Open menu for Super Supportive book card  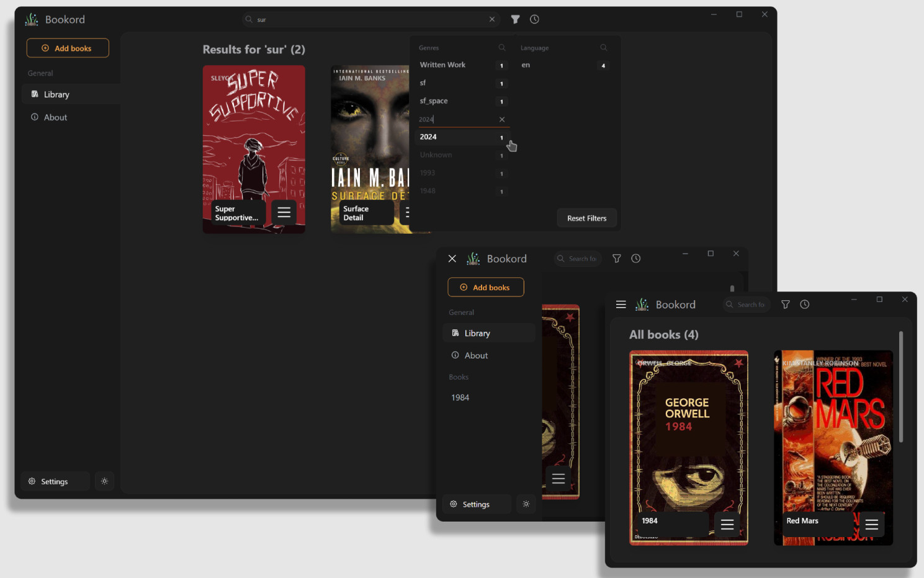click(284, 213)
